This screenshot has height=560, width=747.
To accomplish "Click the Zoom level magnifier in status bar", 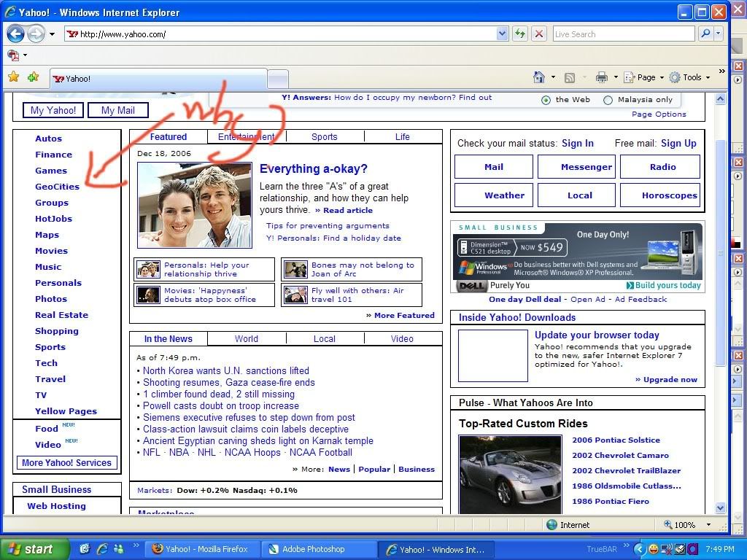I will point(668,524).
